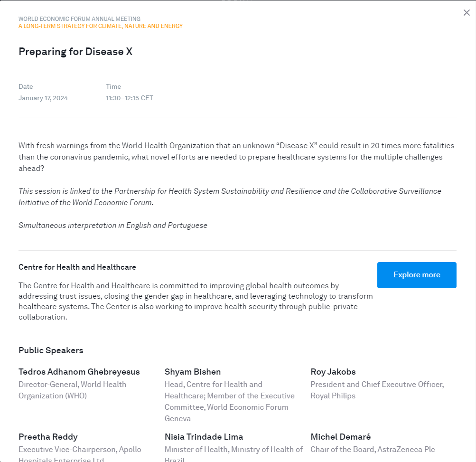Click the January 17, 2024 date
Image resolution: width=476 pixels, height=462 pixels.
pos(43,98)
